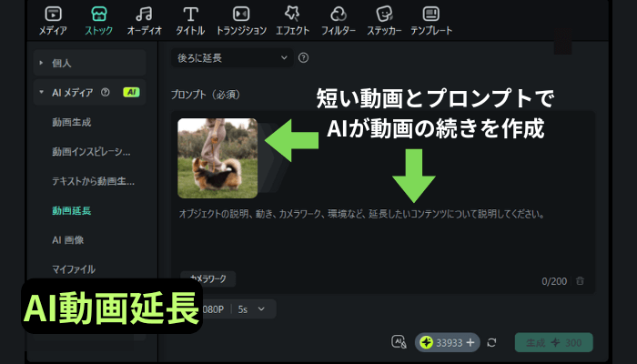Select the フィルター (Filters) icon
Image resolution: width=637 pixels, height=364 pixels.
coord(339,15)
